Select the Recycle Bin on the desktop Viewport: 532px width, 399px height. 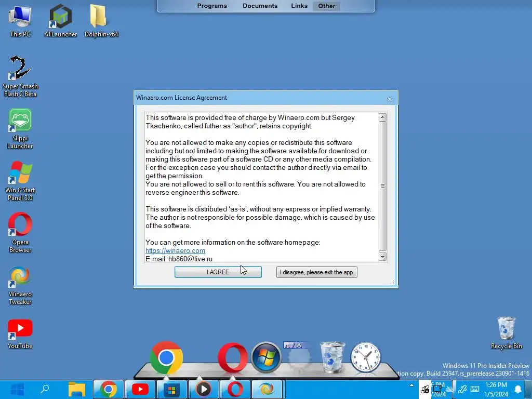coord(506,333)
